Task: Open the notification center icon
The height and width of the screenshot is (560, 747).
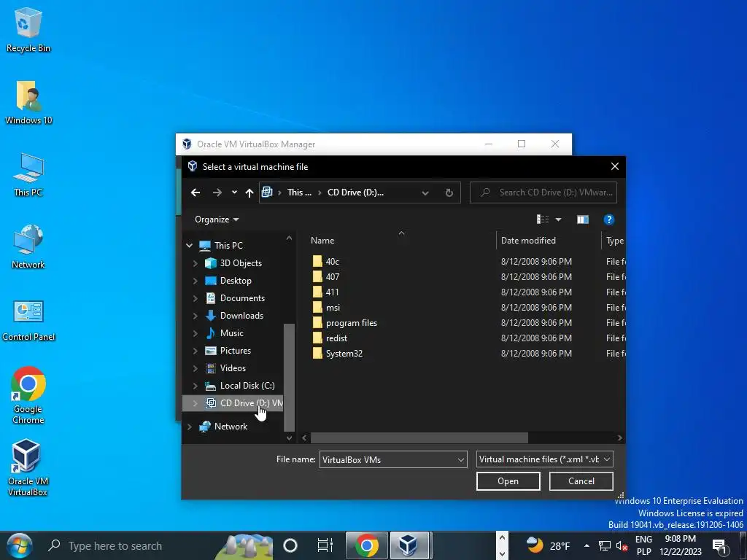Action: click(x=720, y=547)
